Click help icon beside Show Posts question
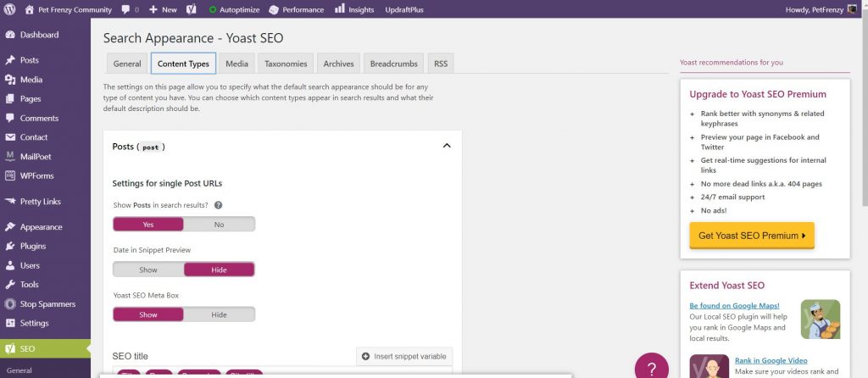This screenshot has width=868, height=378. coord(218,205)
